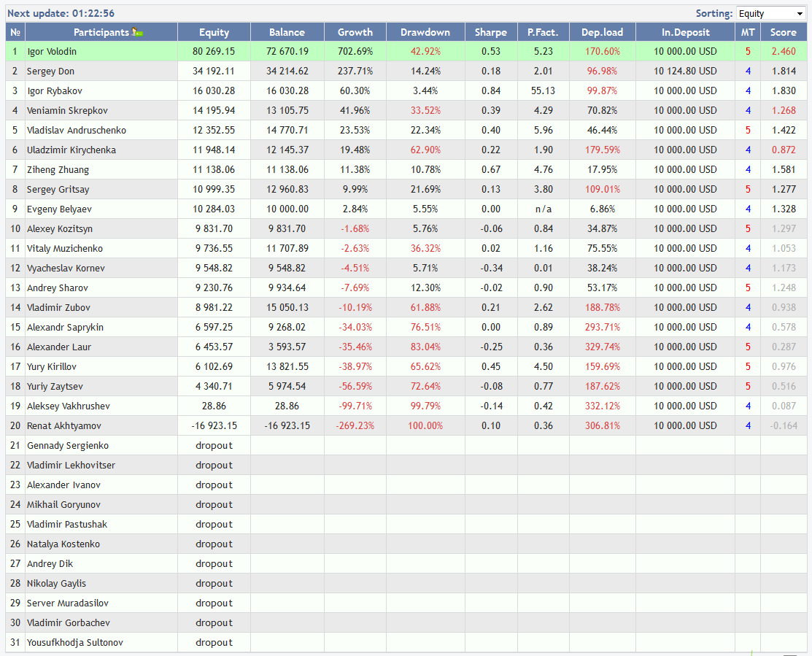The width and height of the screenshot is (812, 656).
Task: Select the Vladimir Lekhovitser row name
Action: tap(71, 464)
